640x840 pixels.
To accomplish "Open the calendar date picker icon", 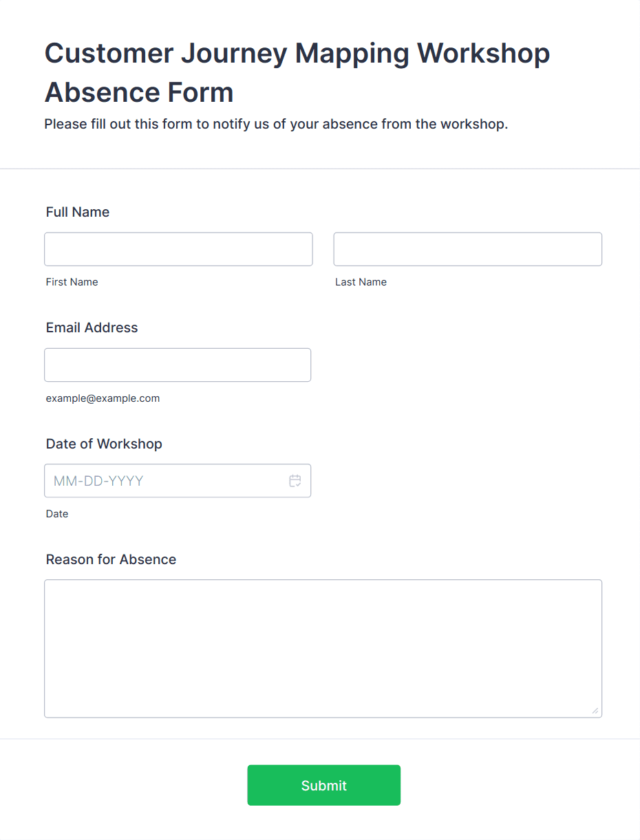I will pyautogui.click(x=295, y=481).
